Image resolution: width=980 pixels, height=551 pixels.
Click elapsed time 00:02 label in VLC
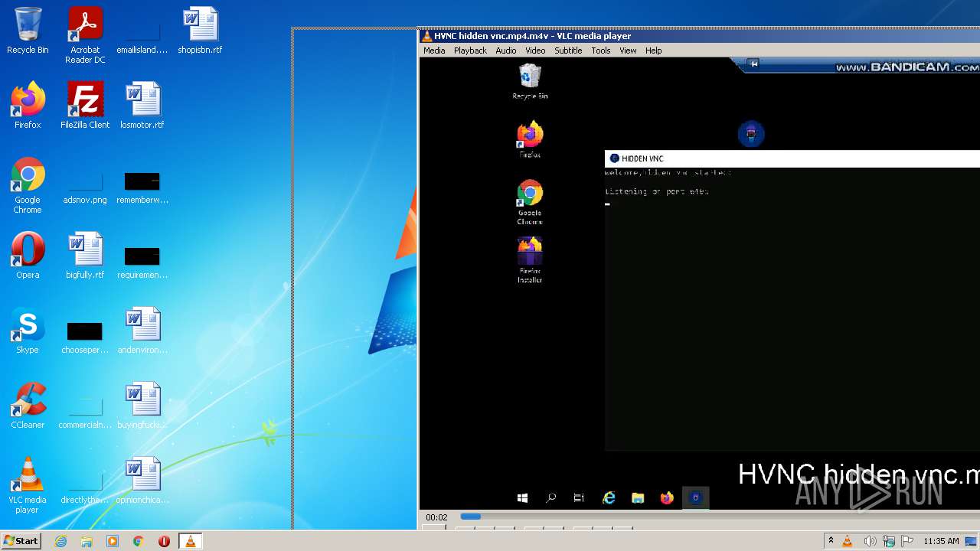pyautogui.click(x=436, y=517)
